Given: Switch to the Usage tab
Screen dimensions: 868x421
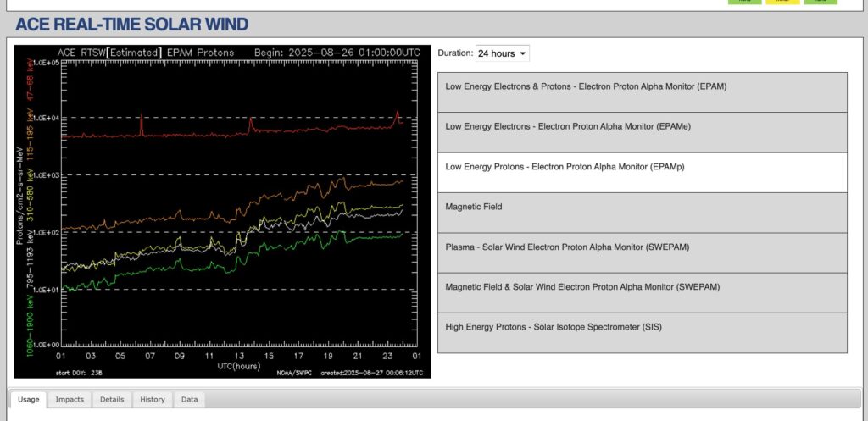Looking at the screenshot, I should (x=28, y=400).
